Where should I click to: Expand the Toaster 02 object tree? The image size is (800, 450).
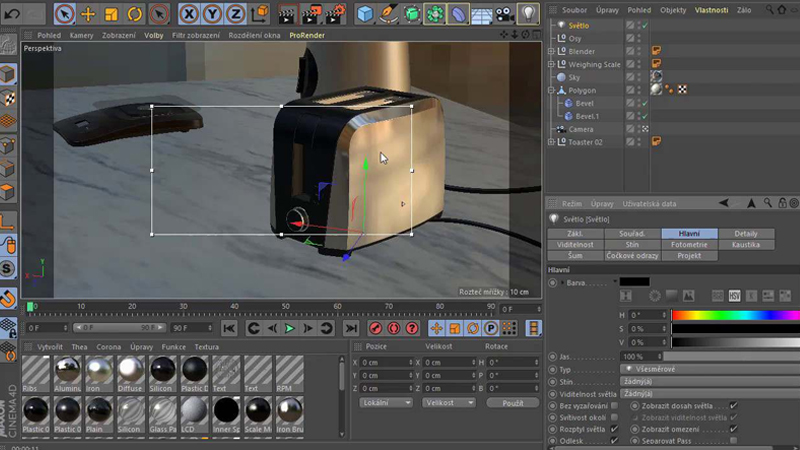click(x=551, y=142)
